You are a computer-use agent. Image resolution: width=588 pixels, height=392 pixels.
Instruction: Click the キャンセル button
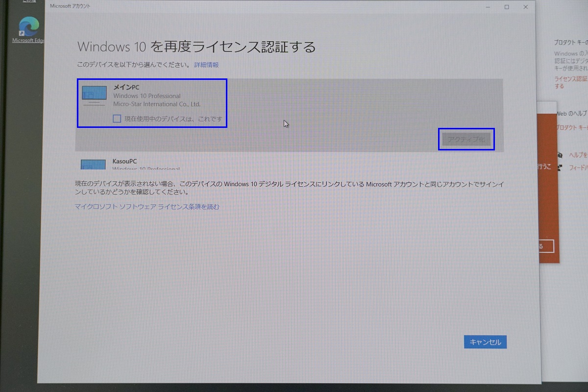485,342
